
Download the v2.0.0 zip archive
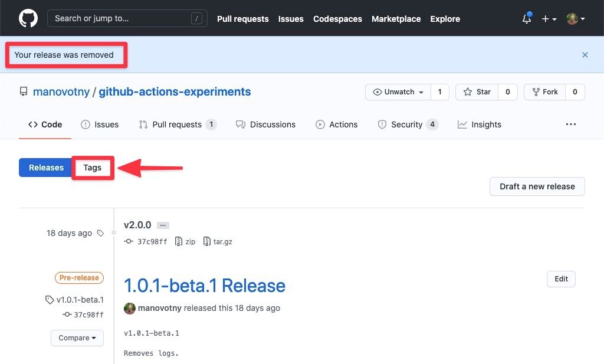click(185, 241)
